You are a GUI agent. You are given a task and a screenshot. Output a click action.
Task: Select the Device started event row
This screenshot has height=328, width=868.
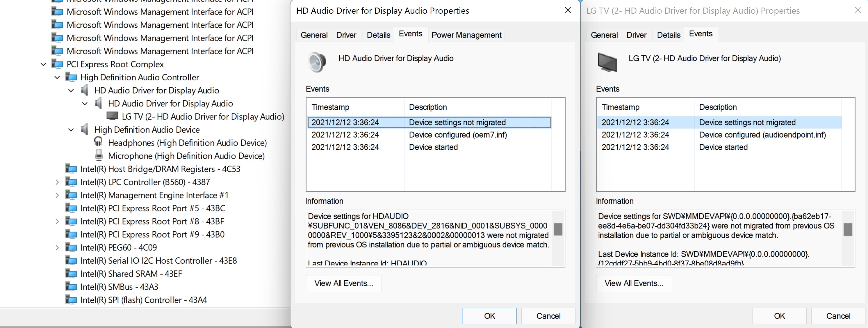tap(433, 147)
